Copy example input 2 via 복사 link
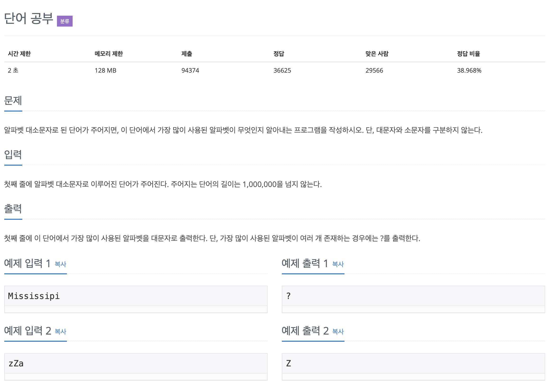 [60, 331]
